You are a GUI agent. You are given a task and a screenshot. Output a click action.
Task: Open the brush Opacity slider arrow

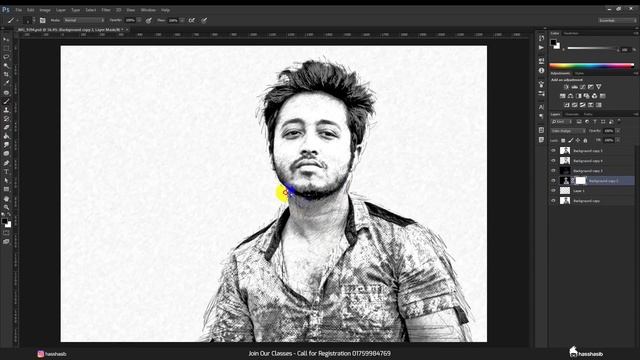(x=139, y=20)
